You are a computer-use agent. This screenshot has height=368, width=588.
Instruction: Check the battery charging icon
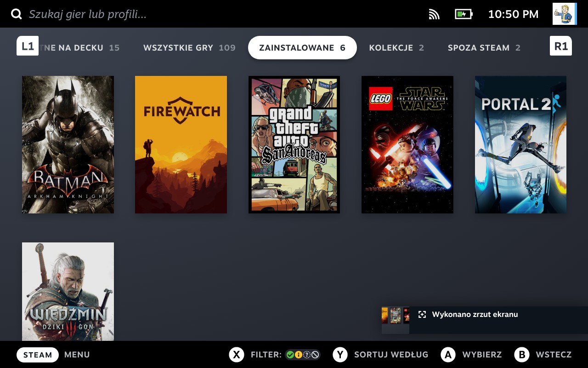[464, 14]
